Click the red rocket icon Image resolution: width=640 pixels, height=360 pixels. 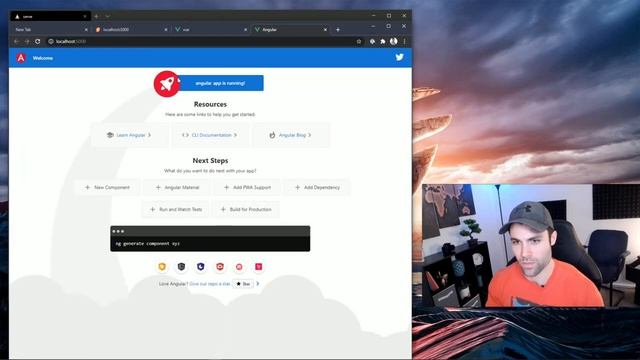tap(167, 84)
